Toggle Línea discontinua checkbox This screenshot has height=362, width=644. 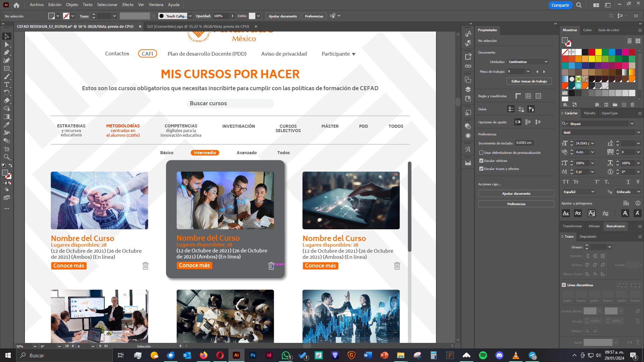(564, 285)
